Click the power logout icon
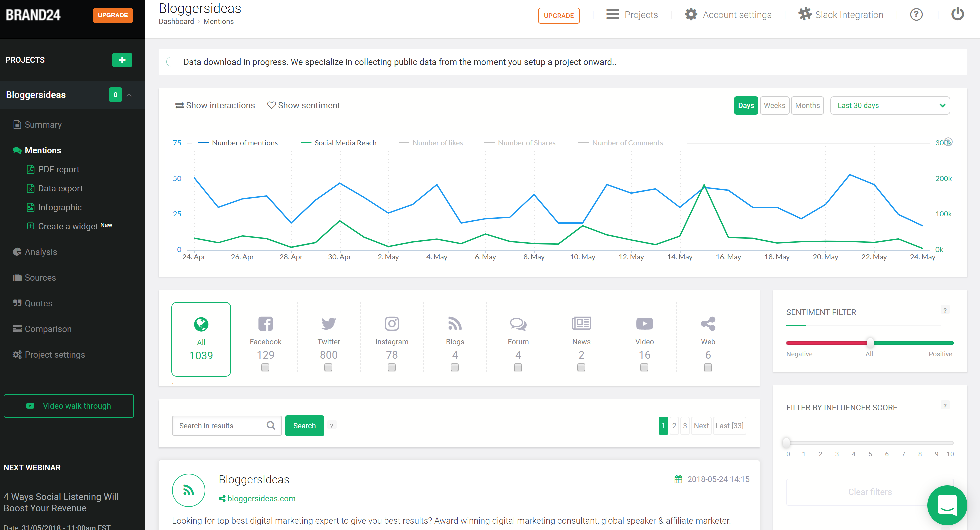 point(957,14)
